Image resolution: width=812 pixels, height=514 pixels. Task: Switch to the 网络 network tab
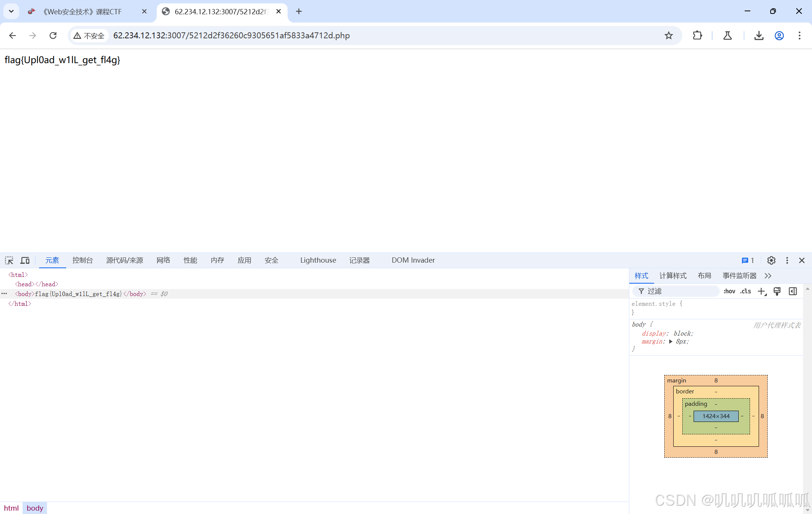coord(163,260)
